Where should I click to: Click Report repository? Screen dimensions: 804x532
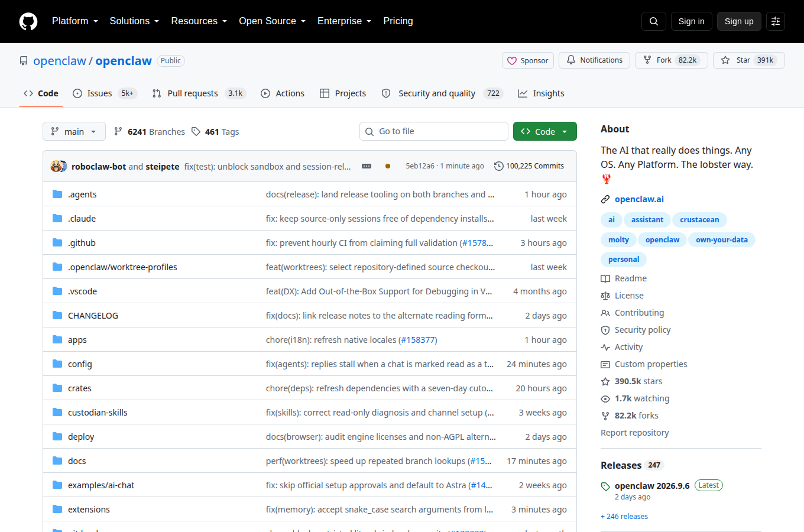635,433
